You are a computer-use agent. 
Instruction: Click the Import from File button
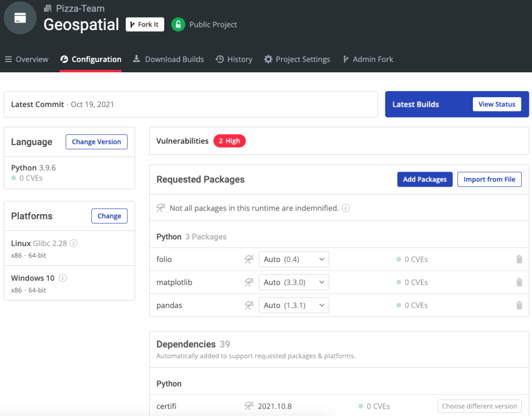pos(489,179)
